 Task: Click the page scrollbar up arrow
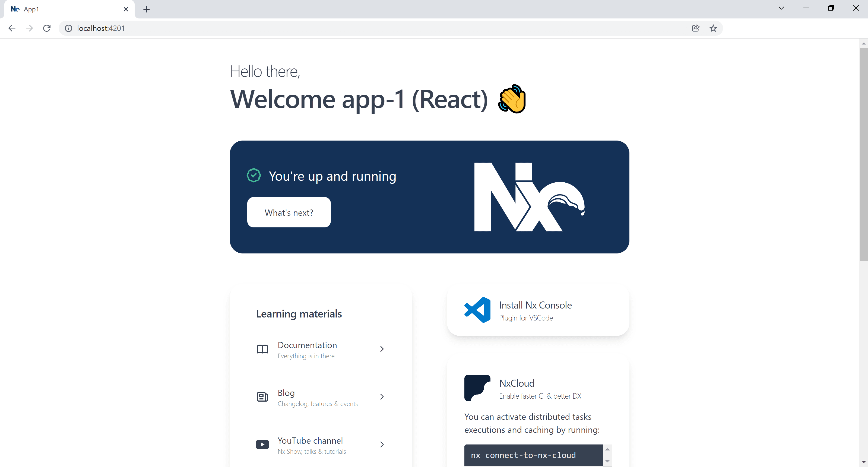pyautogui.click(x=864, y=43)
